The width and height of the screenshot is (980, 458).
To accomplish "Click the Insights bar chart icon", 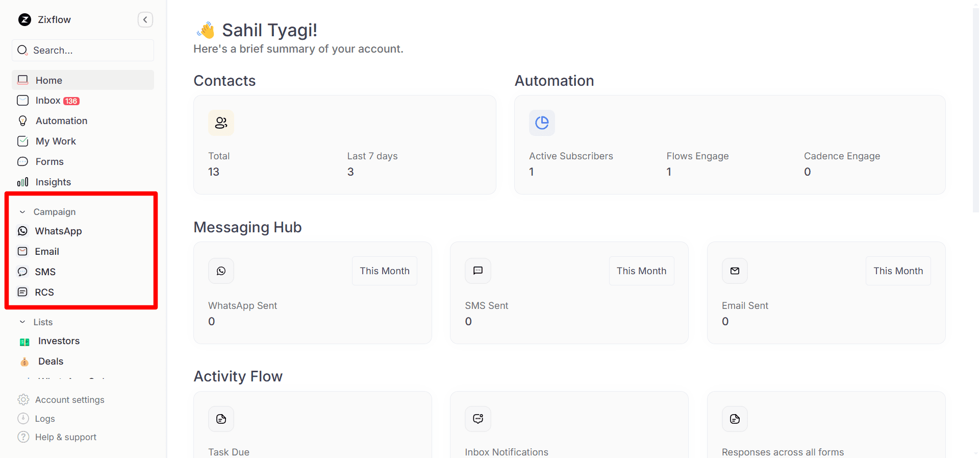I will click(23, 182).
